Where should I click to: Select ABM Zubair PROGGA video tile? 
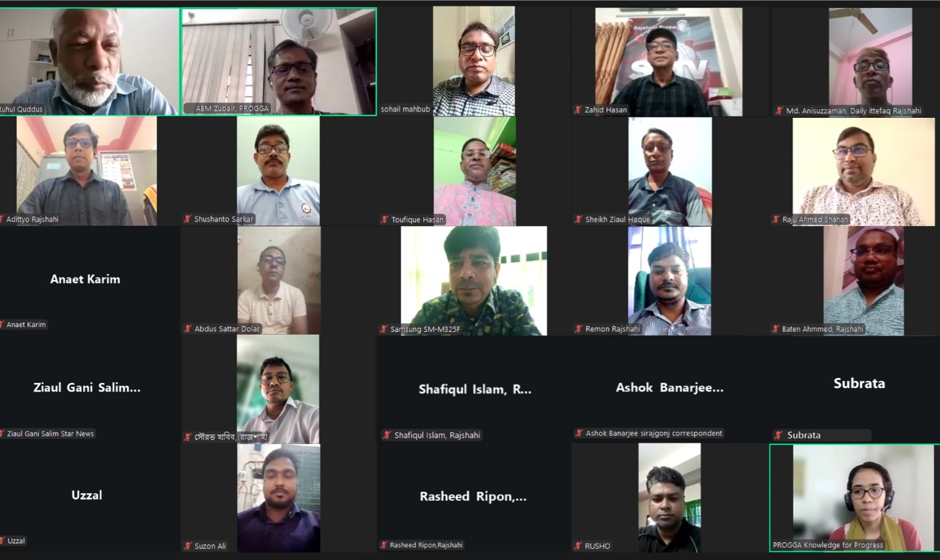coord(279,61)
